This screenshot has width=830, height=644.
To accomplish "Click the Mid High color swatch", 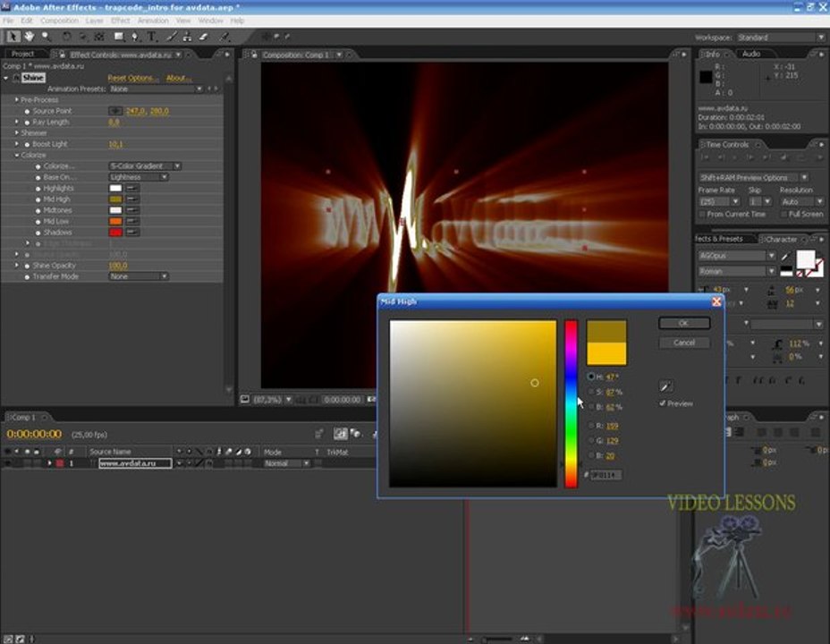I will click(115, 199).
